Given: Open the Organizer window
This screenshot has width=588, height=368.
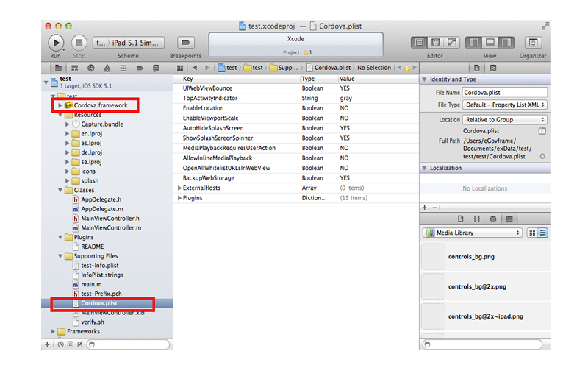Looking at the screenshot, I should [x=533, y=43].
